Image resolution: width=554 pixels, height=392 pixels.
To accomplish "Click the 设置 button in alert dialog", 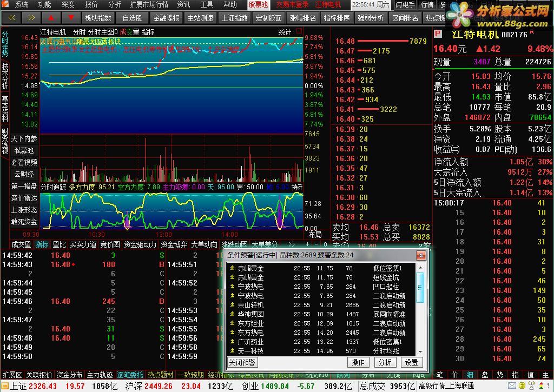I will tap(411, 362).
